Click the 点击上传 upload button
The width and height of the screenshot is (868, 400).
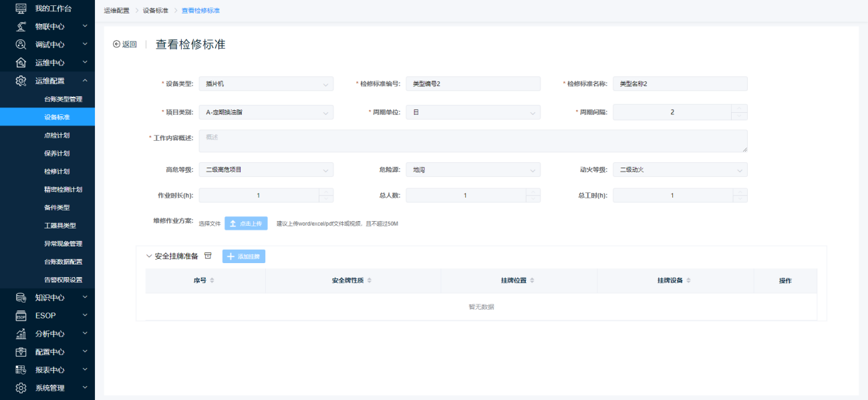coord(246,224)
